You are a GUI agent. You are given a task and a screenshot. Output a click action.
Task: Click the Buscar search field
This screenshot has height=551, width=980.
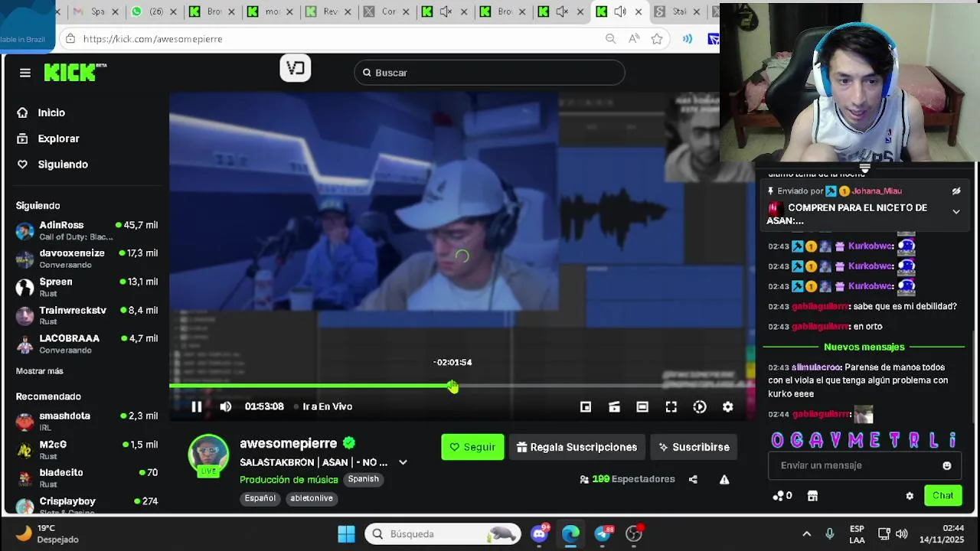tap(490, 73)
